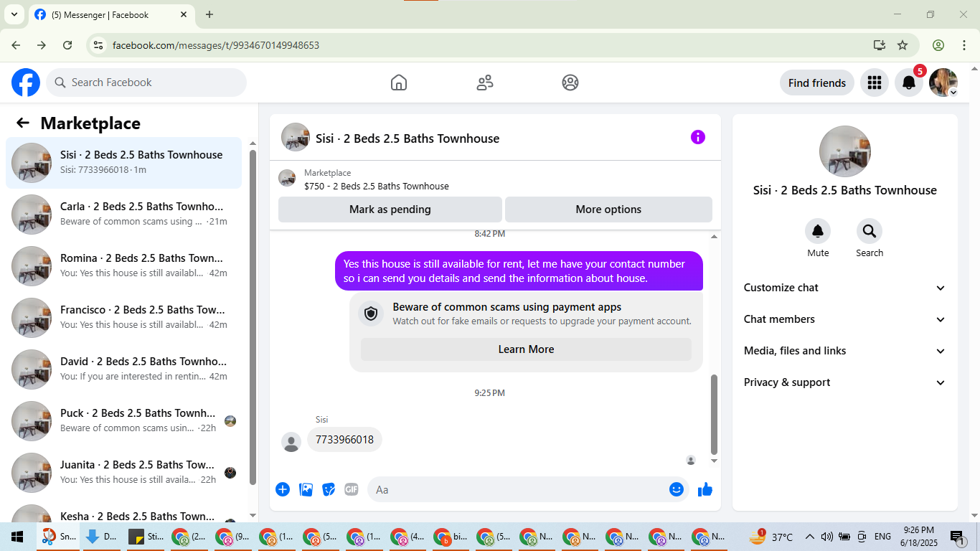Screen dimensions: 980x551
Task: Open the Sisi conversation in the list
Action: coord(123,163)
